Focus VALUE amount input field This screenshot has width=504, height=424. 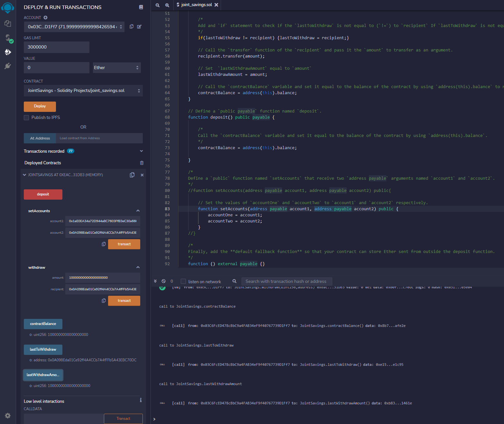point(57,68)
